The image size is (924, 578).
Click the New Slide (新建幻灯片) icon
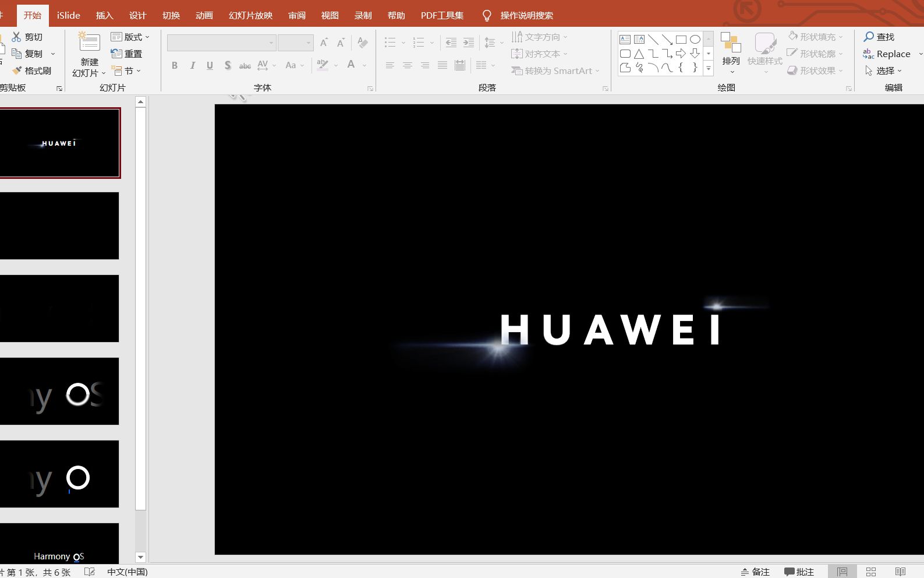(89, 43)
